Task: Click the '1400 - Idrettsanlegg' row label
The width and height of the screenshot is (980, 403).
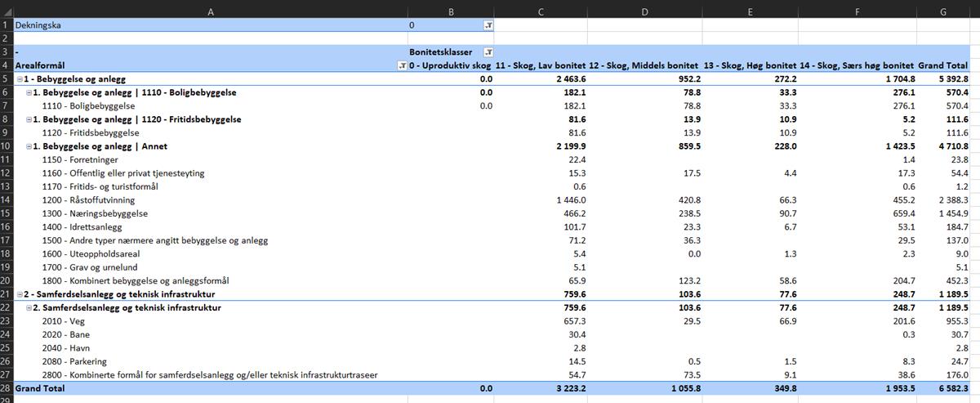Action: (83, 226)
